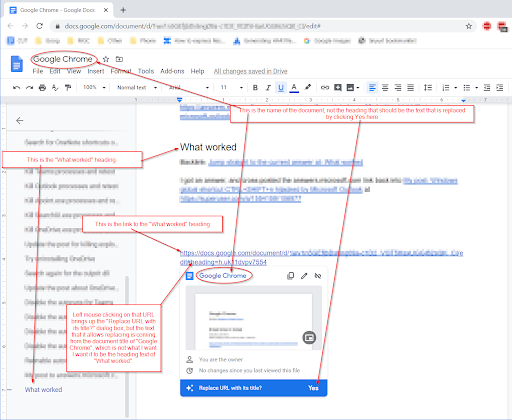This screenshot has height=420, width=512.
Task: Copy link icon in link preview card
Action: tap(291, 276)
